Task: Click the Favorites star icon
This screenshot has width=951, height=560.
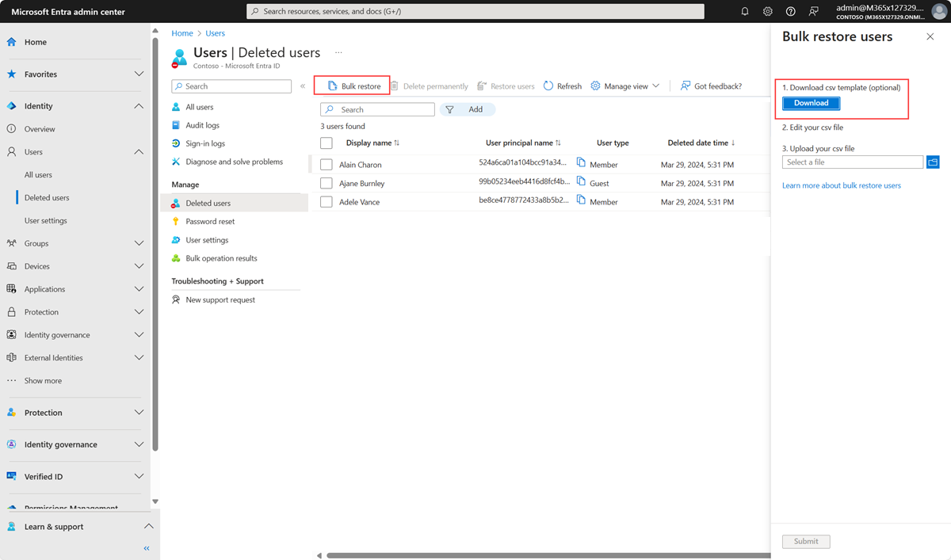Action: click(11, 74)
